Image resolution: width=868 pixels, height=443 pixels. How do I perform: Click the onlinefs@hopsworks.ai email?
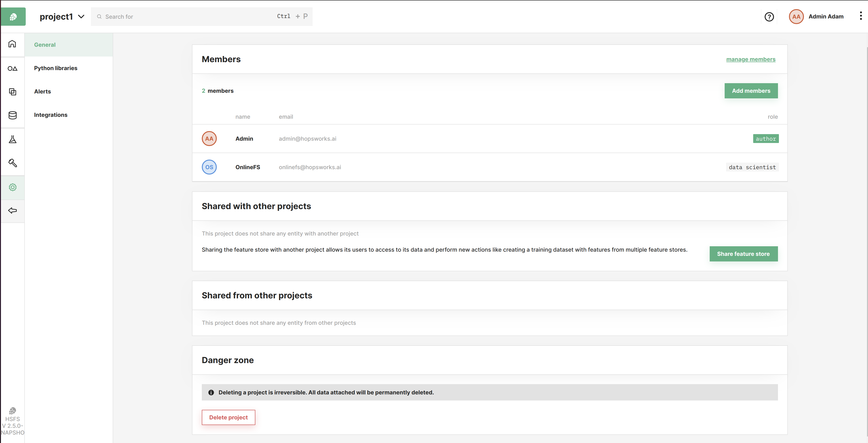point(310,167)
